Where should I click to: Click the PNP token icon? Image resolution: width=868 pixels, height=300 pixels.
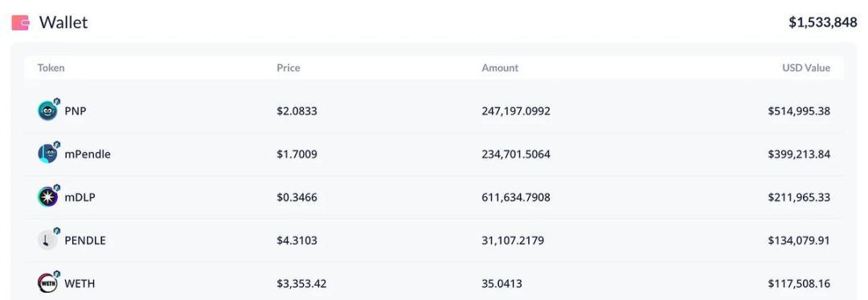47,111
